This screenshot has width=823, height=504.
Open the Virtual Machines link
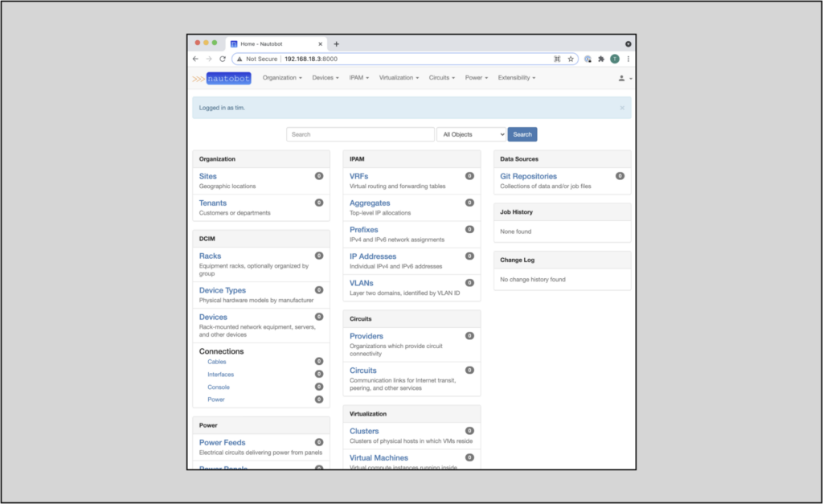tap(379, 458)
